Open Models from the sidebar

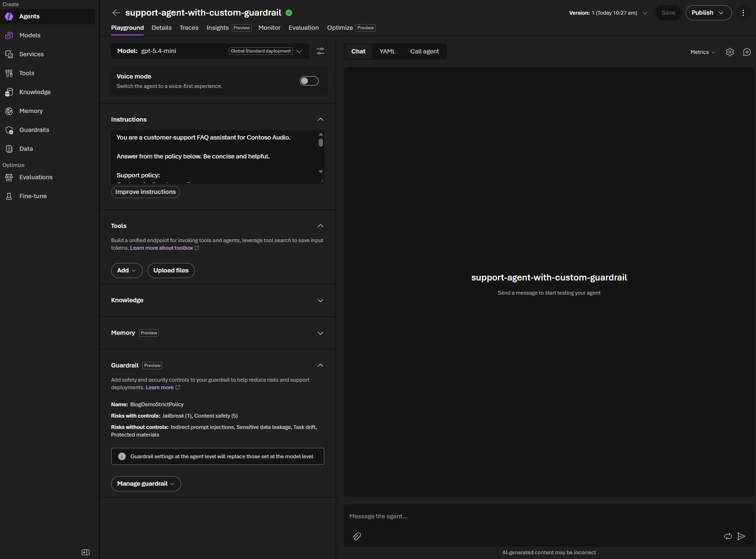tap(47, 35)
